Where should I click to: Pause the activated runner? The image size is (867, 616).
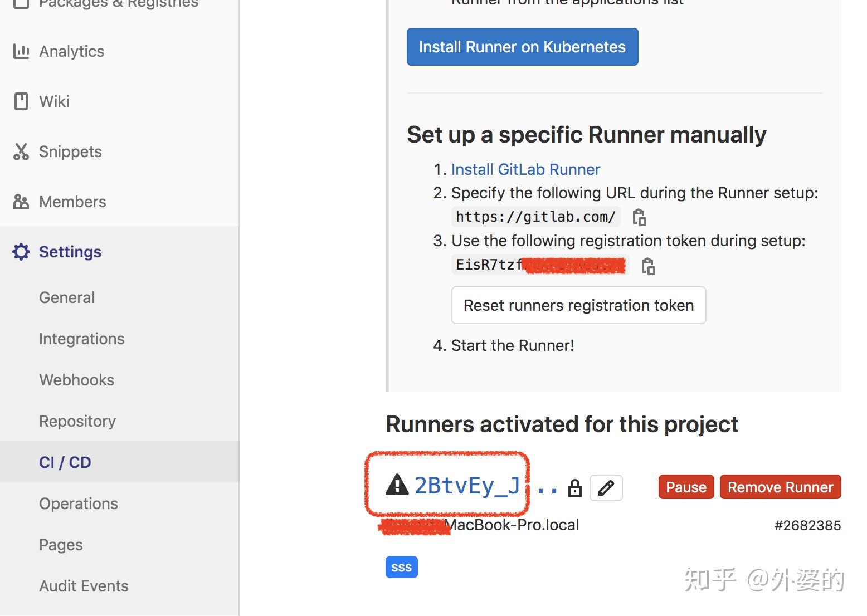[x=686, y=487]
